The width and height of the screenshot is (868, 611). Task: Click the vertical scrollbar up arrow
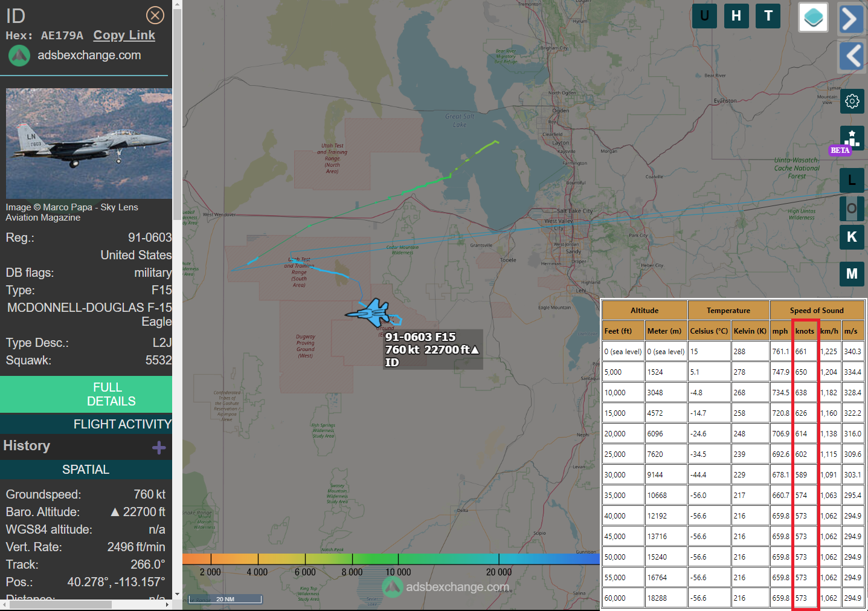point(177,5)
